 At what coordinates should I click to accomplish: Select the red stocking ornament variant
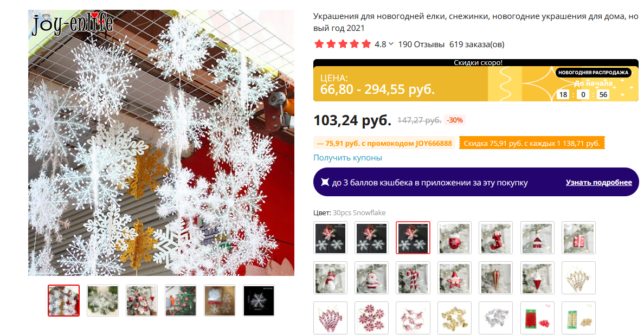(495, 238)
